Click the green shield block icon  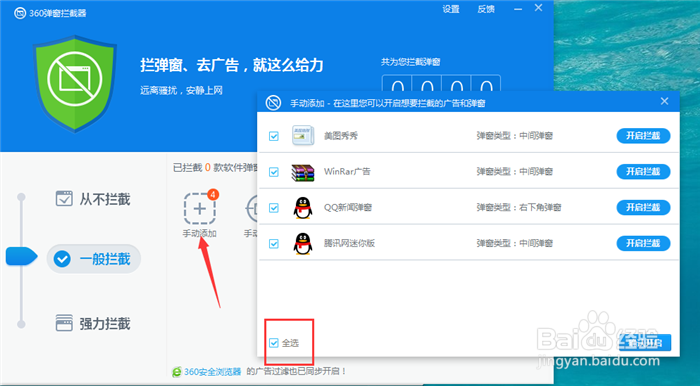75,83
